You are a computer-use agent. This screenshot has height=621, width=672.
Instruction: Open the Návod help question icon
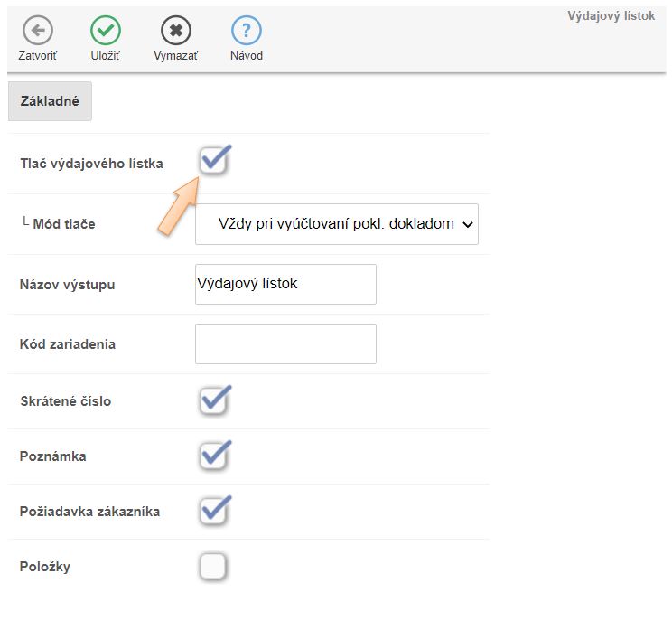[246, 31]
